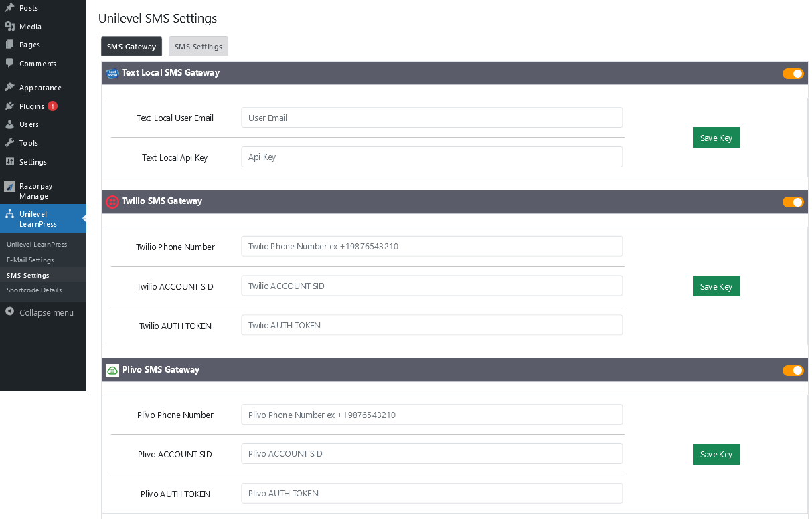The image size is (812, 519).
Task: Disable the Text Local SMS Gateway toggle
Action: click(793, 74)
